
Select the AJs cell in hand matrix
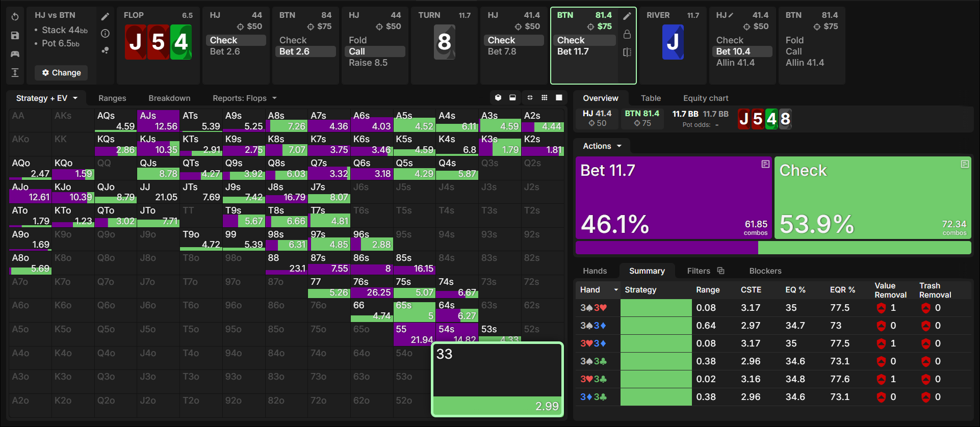click(x=158, y=121)
